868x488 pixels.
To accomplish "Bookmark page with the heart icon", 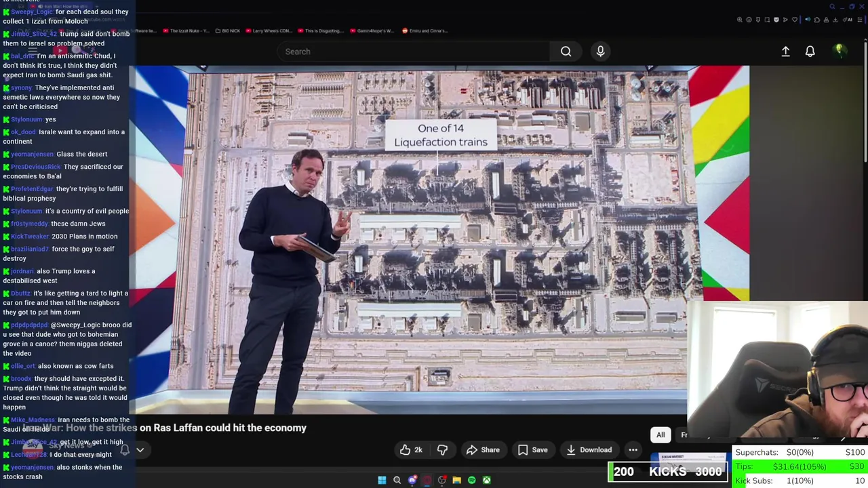I will tap(795, 20).
